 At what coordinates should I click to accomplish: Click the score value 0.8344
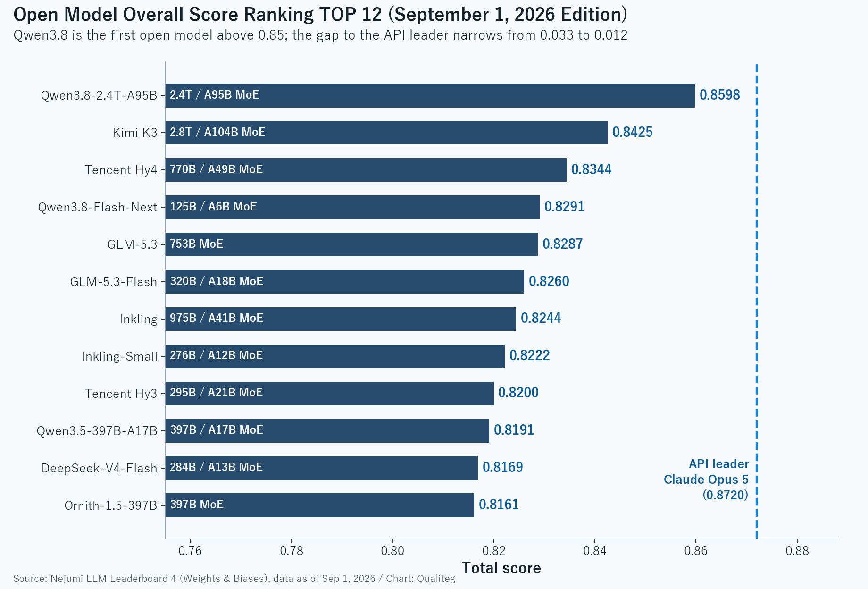(x=592, y=169)
